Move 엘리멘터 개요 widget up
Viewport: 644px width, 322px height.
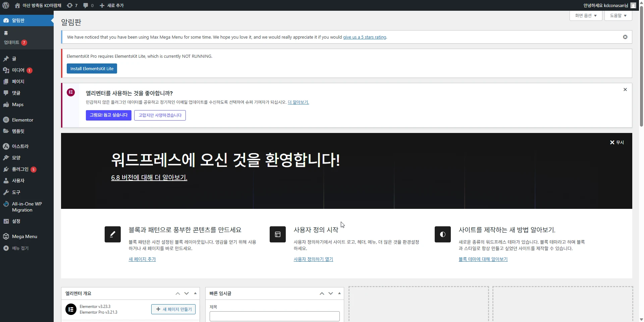coord(178,293)
